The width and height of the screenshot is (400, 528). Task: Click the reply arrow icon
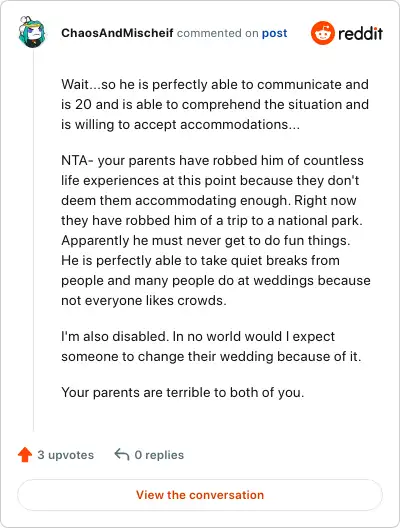[x=122, y=454]
